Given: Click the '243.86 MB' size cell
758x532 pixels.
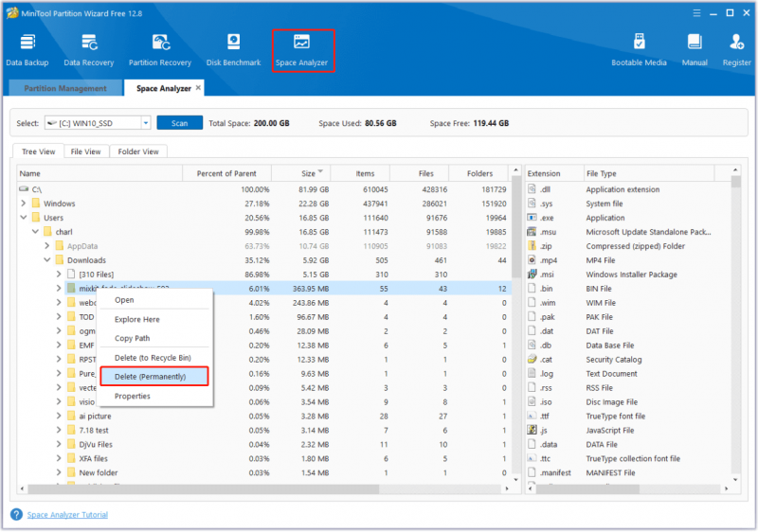Looking at the screenshot, I should (x=311, y=303).
